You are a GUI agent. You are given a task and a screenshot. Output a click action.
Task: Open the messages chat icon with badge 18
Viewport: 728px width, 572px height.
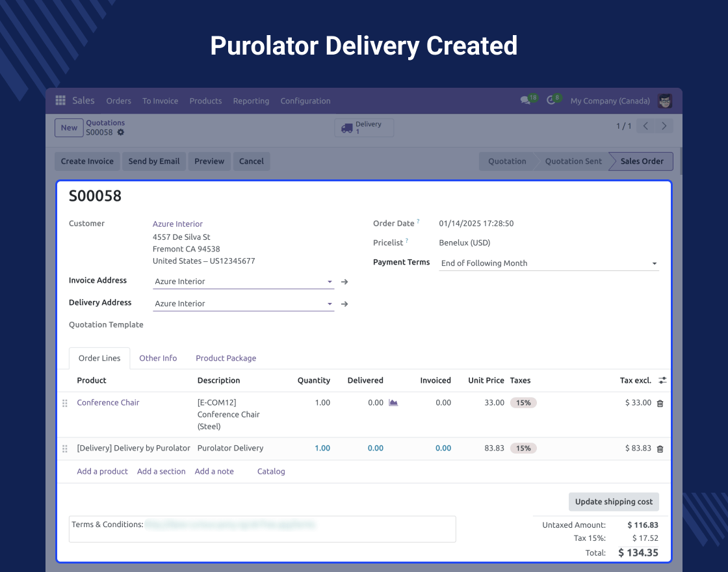(x=526, y=100)
